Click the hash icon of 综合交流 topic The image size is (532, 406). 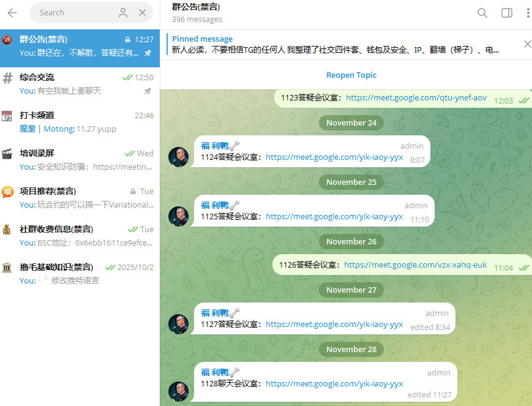click(x=7, y=78)
